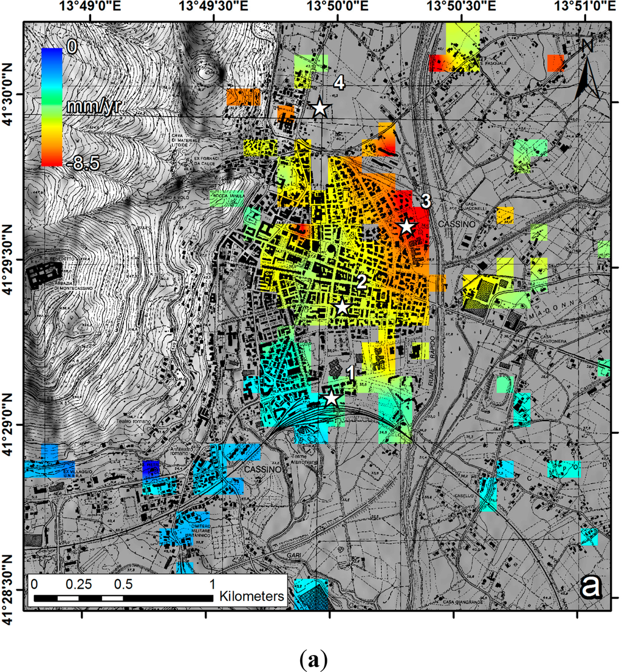
Task: Click the Anfiteatro romano map label
Action: click(x=182, y=451)
